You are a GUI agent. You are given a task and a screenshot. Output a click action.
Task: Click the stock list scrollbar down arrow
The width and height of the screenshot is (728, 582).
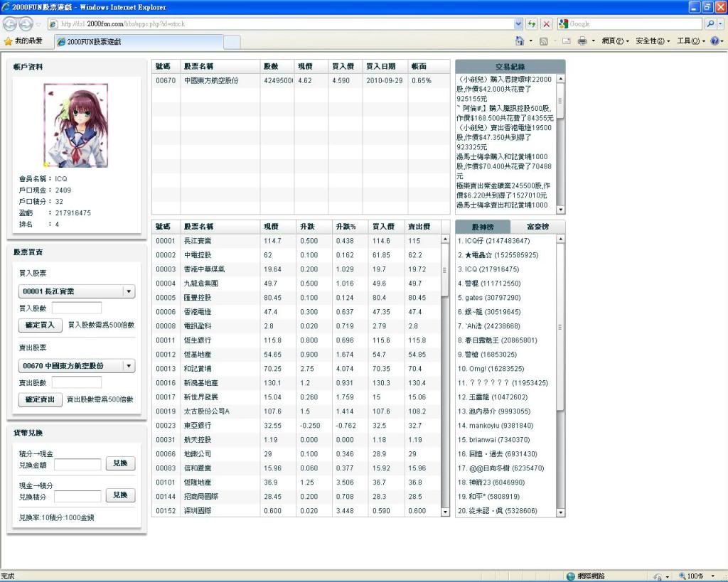[x=445, y=511]
